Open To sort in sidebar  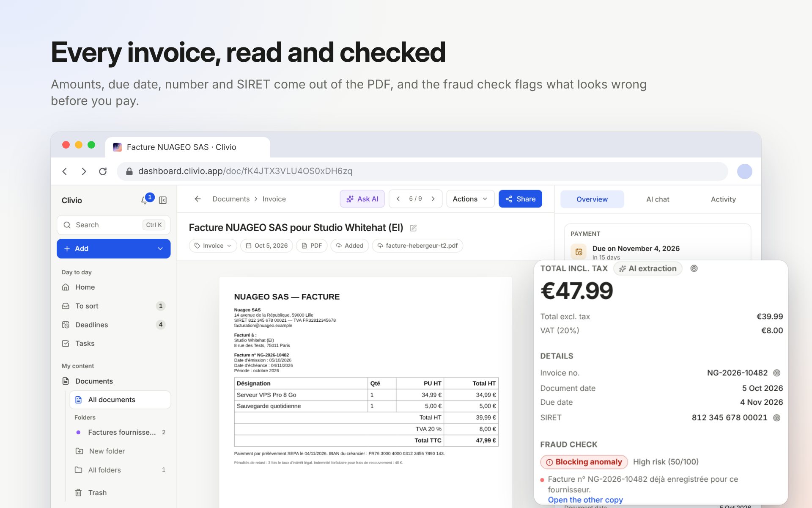(113, 306)
